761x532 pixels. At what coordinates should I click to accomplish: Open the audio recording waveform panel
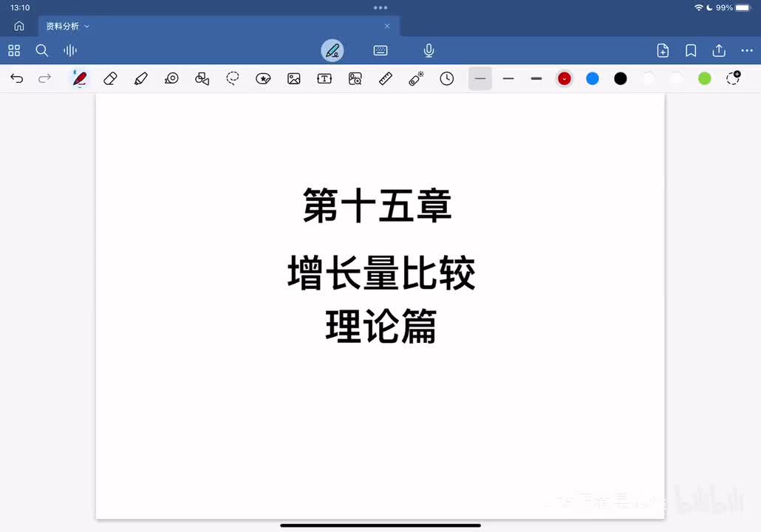click(70, 50)
